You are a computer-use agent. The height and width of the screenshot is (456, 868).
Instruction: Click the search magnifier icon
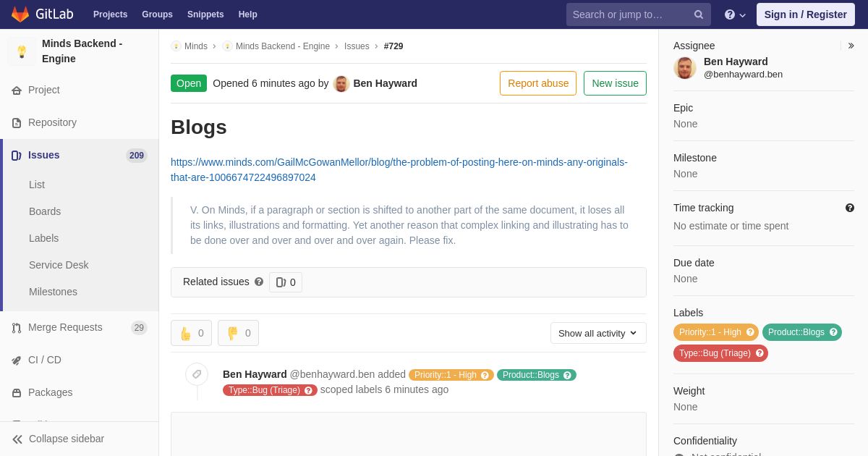click(x=699, y=14)
